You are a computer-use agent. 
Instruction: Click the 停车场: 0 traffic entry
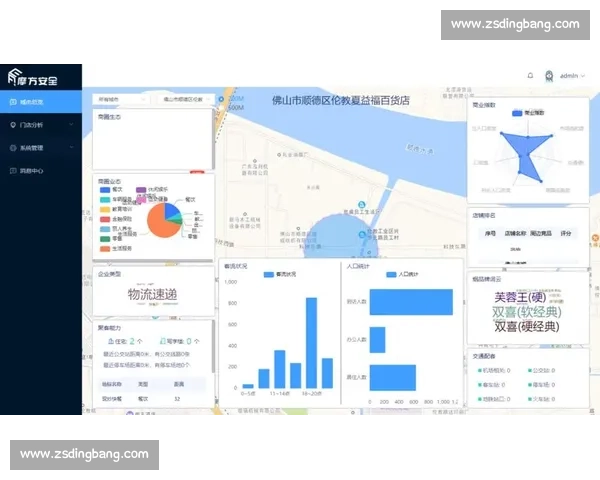pos(541,385)
